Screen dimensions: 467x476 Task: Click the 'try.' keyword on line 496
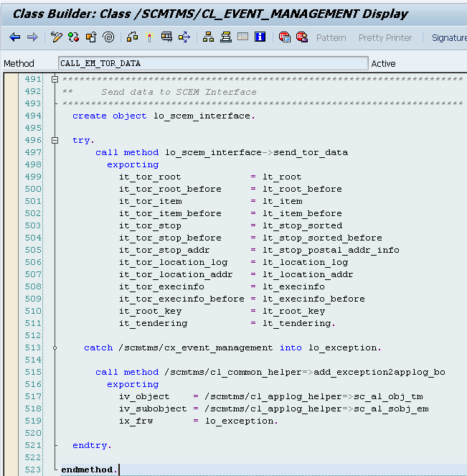click(x=83, y=140)
